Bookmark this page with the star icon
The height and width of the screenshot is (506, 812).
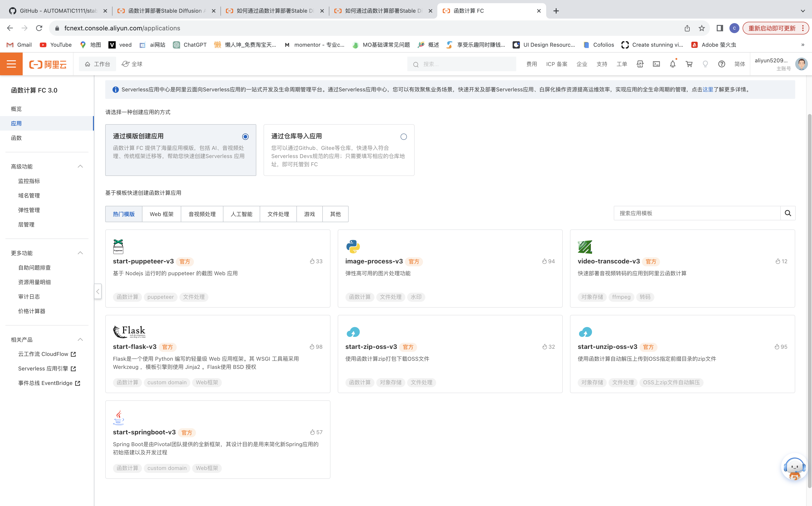coord(702,28)
